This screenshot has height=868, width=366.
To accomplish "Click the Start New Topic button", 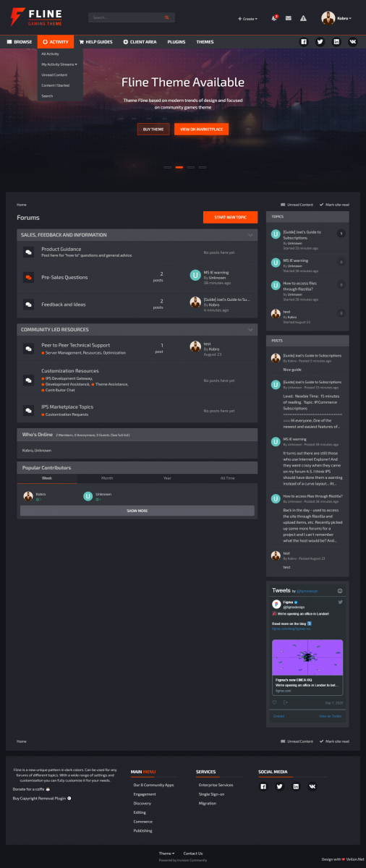I will (231, 217).
